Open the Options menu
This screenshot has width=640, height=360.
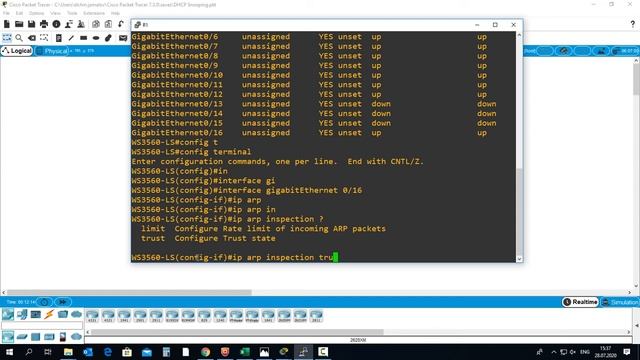point(36,13)
